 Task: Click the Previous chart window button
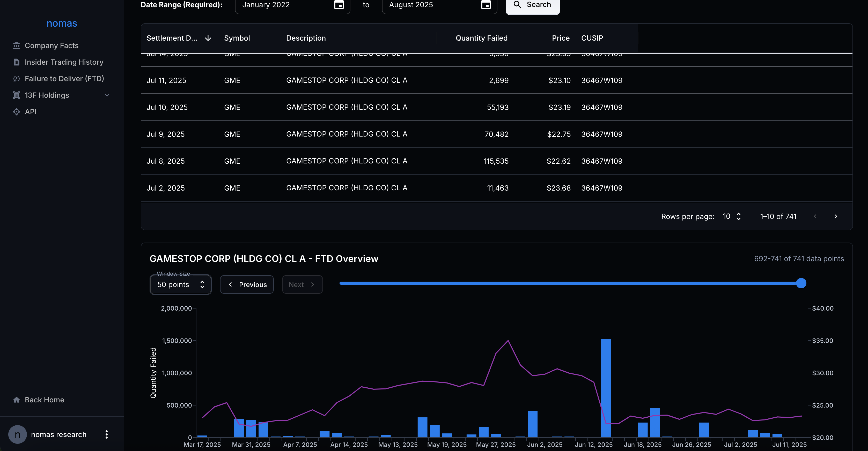coord(247,285)
